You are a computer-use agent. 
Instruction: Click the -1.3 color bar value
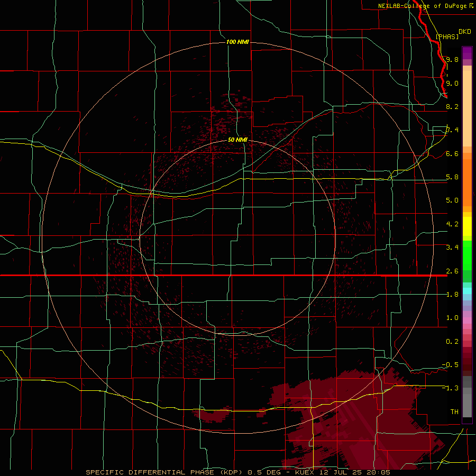tap(450, 388)
